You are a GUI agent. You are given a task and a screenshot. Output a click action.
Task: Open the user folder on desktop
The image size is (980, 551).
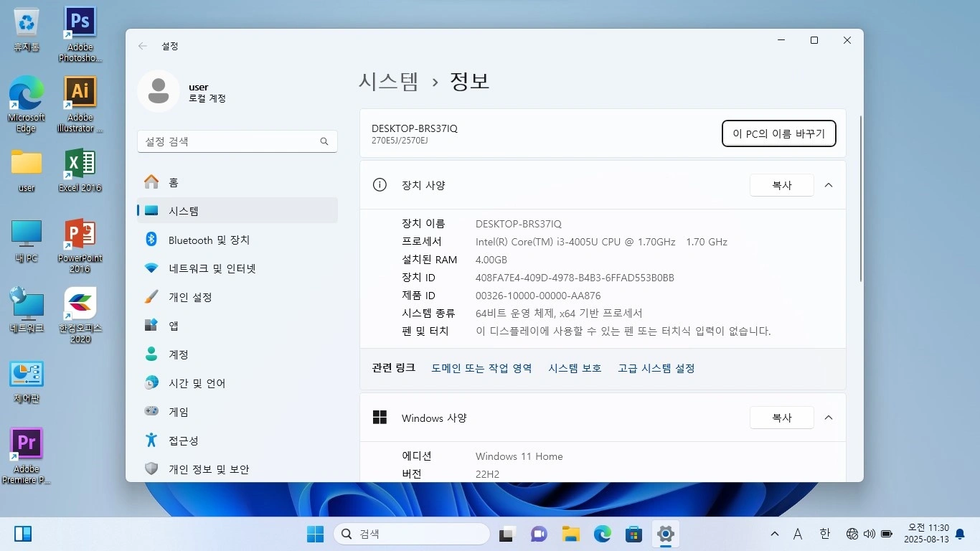coord(27,171)
